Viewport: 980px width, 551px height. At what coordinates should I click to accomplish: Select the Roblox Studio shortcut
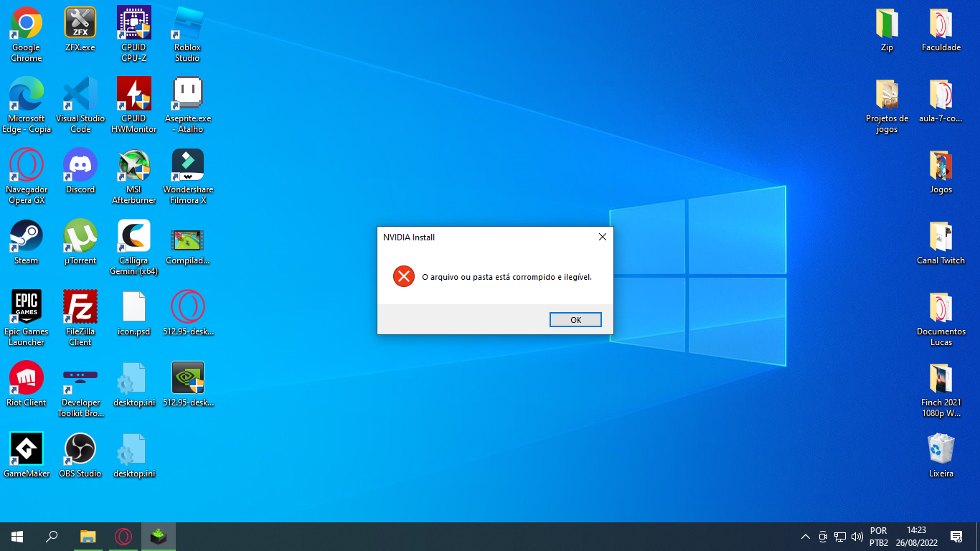tap(188, 34)
